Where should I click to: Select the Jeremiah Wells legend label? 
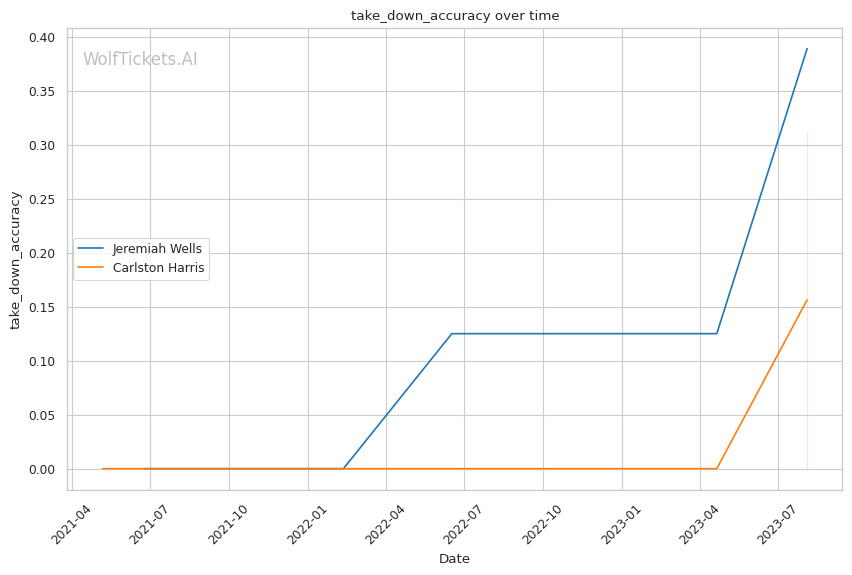coord(157,248)
